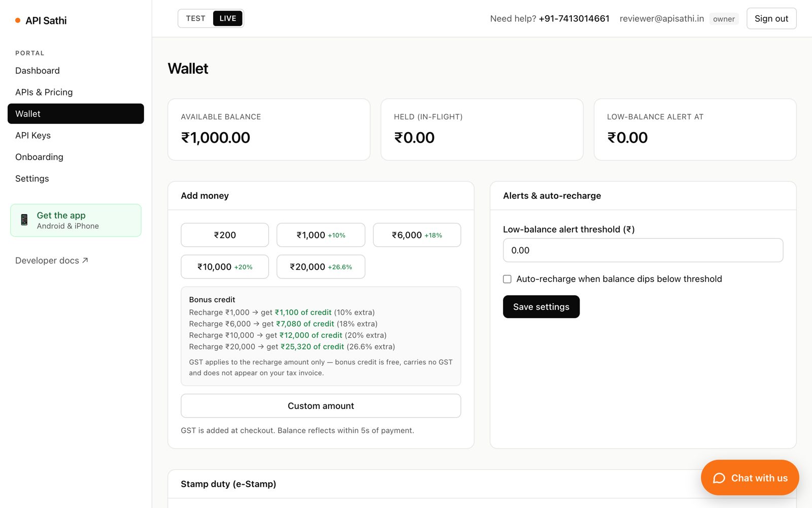The height and width of the screenshot is (508, 812).
Task: Click the phone icon in Get the app
Action: [24, 220]
